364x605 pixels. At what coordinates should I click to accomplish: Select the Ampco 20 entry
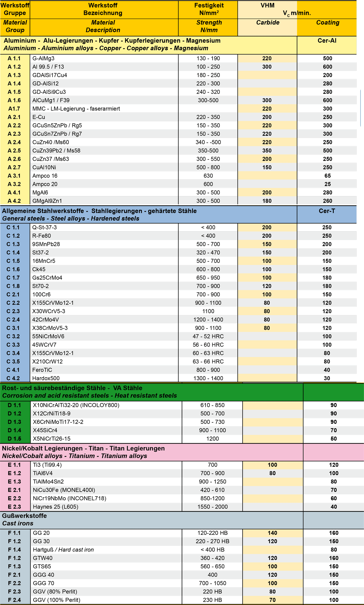[x=45, y=184]
